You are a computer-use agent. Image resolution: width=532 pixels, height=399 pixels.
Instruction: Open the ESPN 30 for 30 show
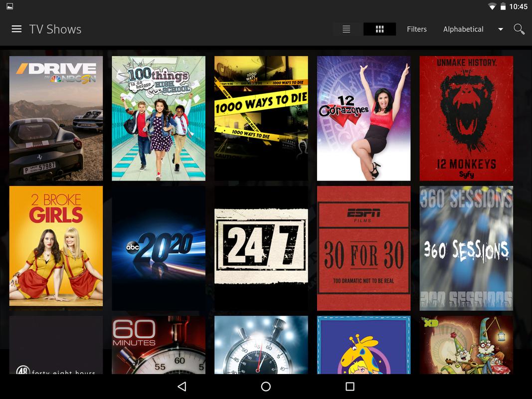363,248
